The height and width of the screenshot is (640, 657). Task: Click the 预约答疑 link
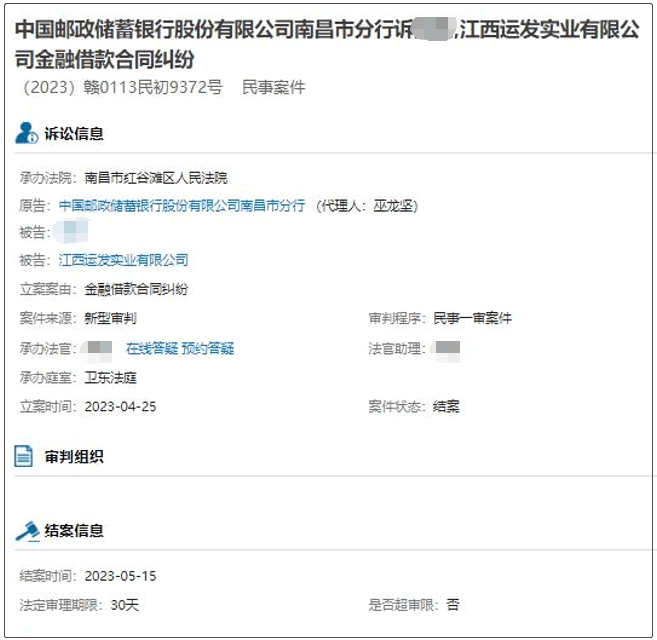click(x=207, y=348)
